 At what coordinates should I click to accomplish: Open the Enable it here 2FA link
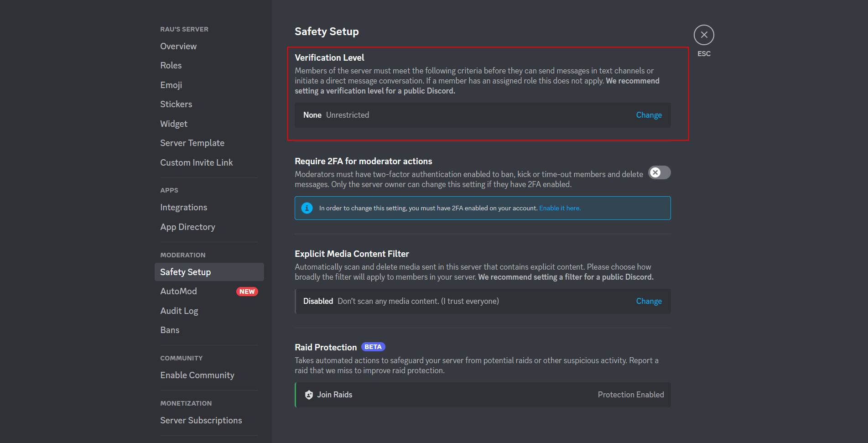560,208
